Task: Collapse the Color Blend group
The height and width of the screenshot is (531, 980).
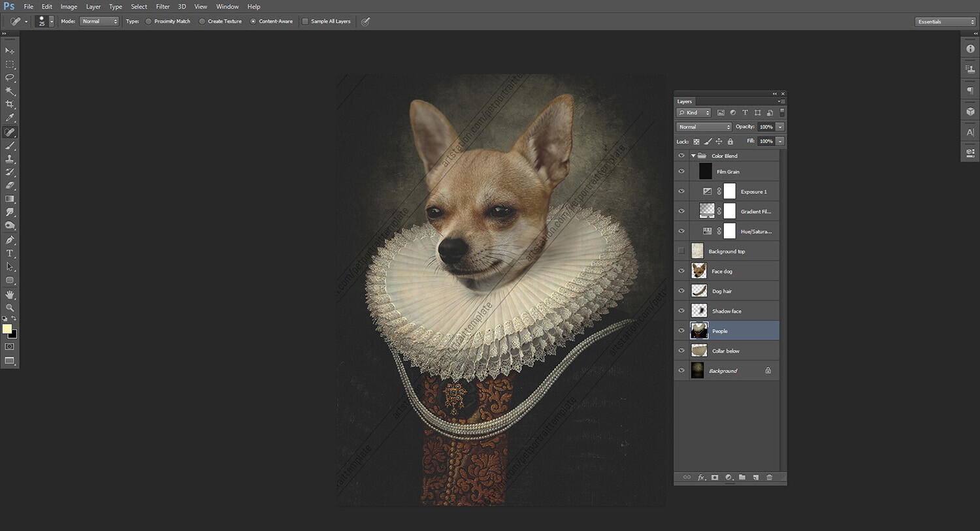Action: (693, 155)
